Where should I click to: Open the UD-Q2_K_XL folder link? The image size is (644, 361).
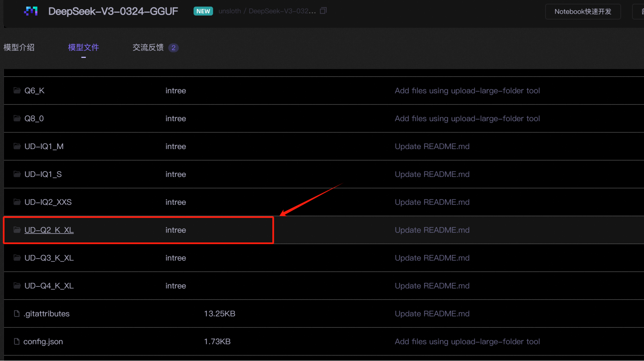[x=49, y=230]
